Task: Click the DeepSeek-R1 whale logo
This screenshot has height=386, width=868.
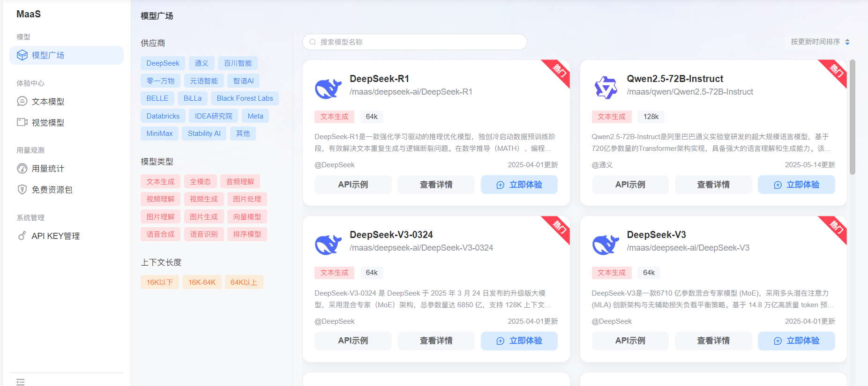Action: [x=329, y=88]
